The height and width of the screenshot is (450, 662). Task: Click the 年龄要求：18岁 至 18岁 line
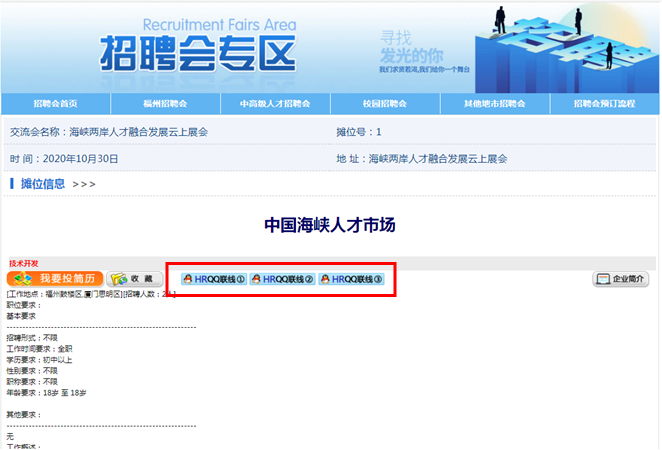[x=46, y=393]
